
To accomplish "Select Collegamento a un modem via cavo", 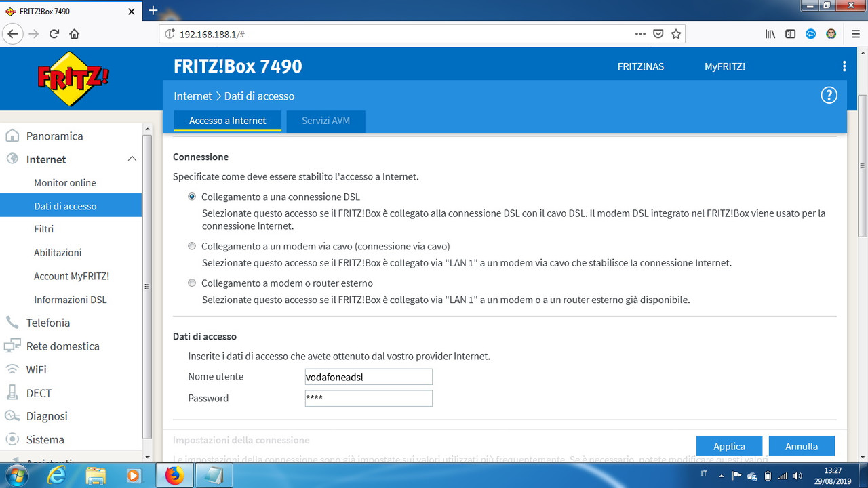I will (192, 246).
